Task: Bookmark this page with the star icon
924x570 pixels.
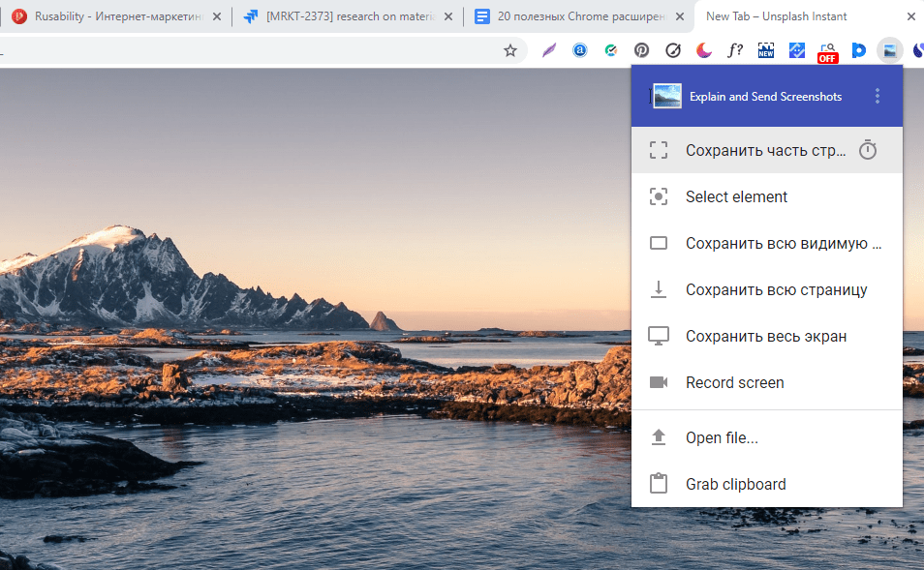Action: coord(510,50)
